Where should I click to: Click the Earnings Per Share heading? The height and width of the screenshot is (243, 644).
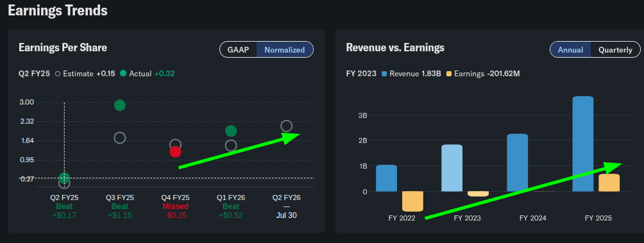[x=63, y=47]
